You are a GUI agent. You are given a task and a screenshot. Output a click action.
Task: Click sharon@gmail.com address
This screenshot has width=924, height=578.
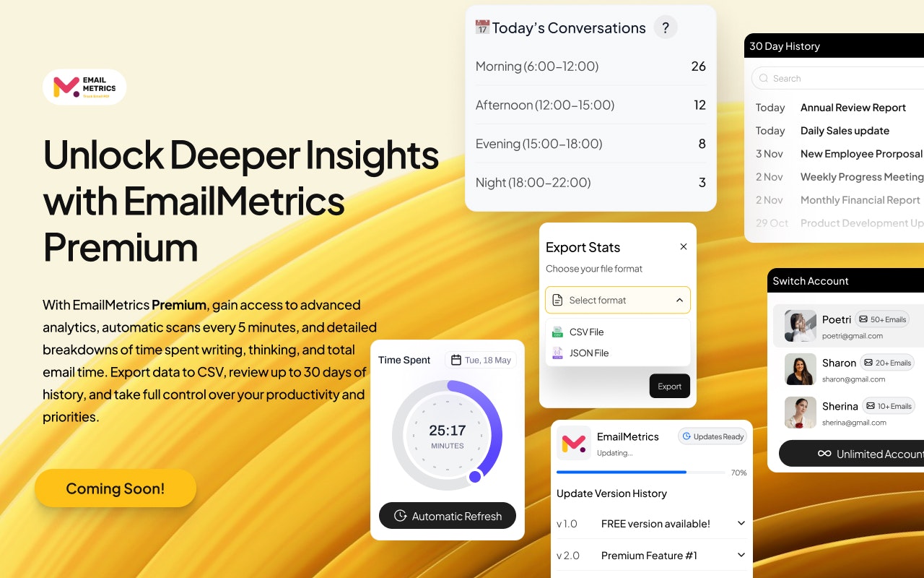click(x=853, y=379)
